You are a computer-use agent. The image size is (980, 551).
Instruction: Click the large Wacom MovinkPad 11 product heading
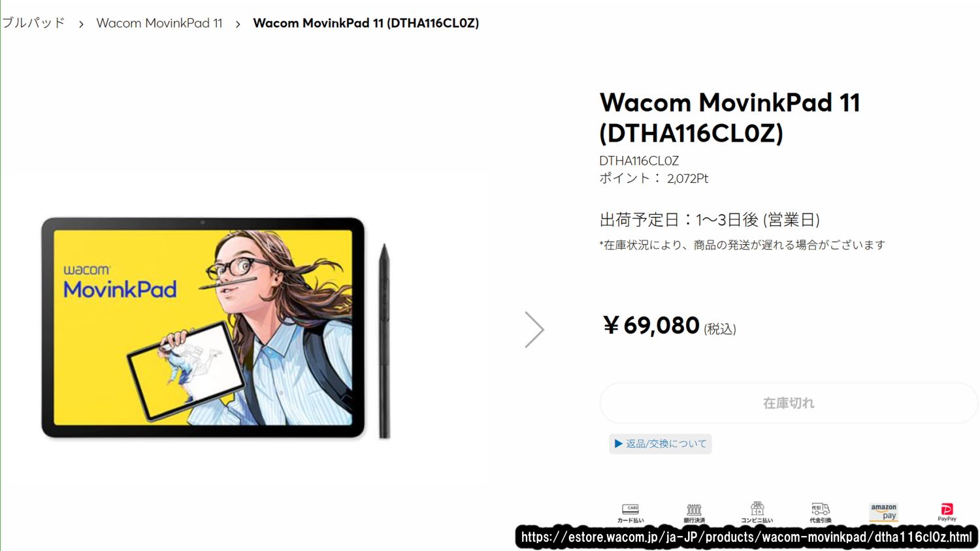pyautogui.click(x=730, y=118)
